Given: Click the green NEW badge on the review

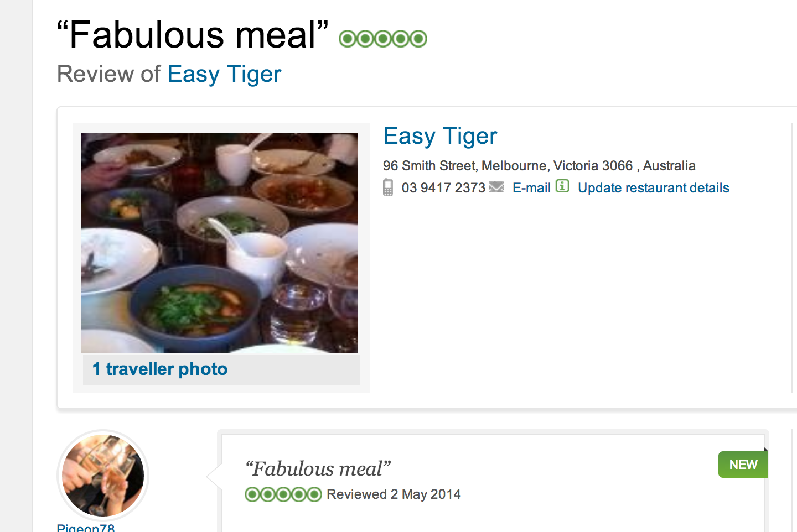Looking at the screenshot, I should point(743,465).
